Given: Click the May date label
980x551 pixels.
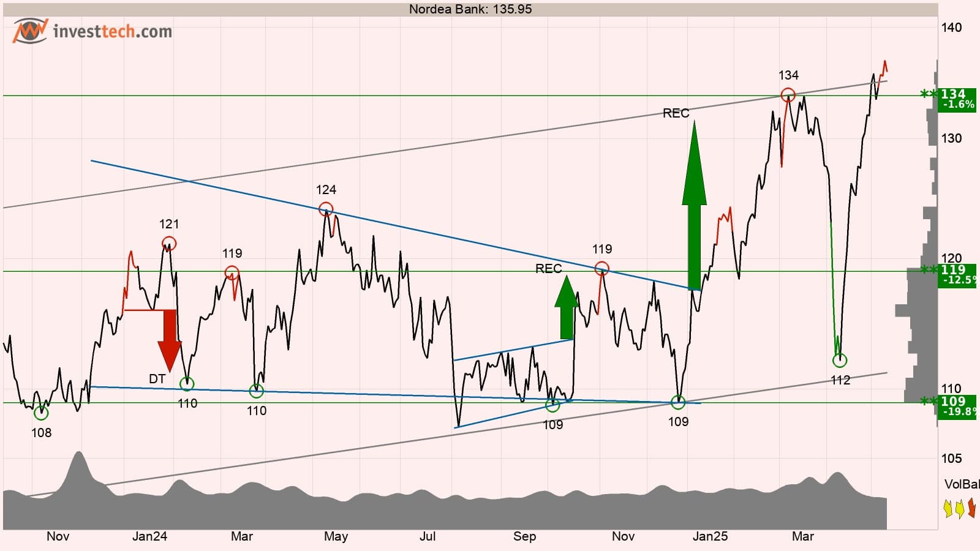Looking at the screenshot, I should [336, 536].
